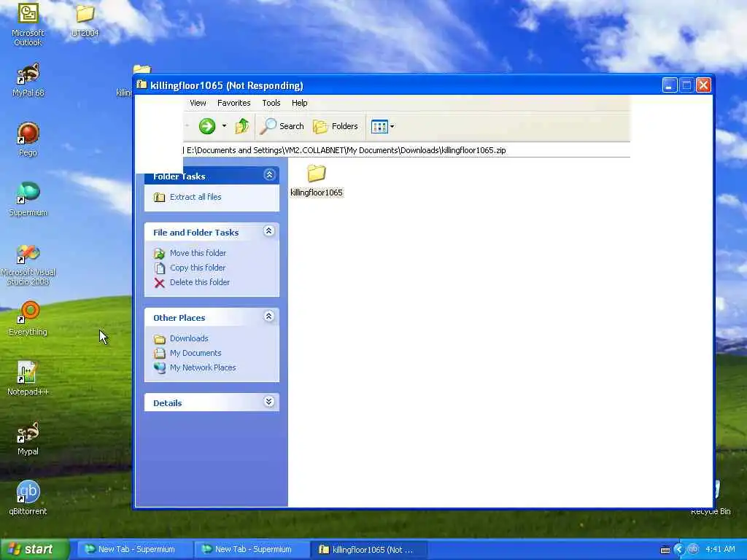The image size is (747, 560).
Task: Click Move this folder
Action: [x=198, y=253]
